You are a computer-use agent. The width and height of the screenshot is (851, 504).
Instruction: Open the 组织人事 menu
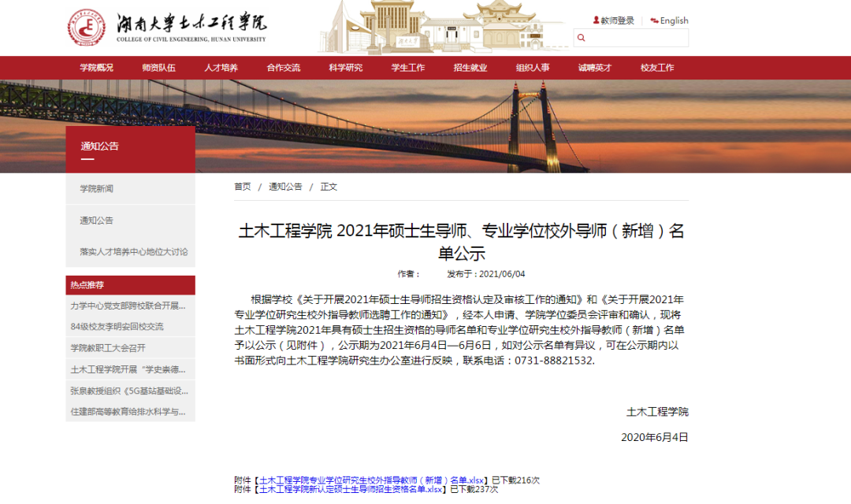[x=533, y=68]
